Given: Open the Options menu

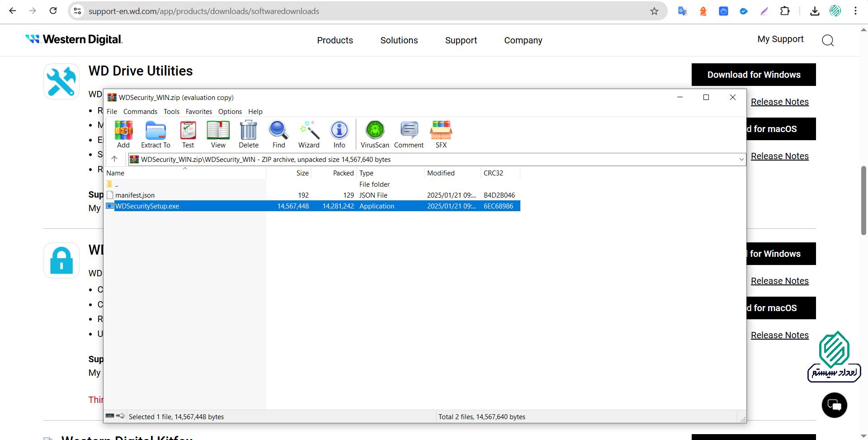Looking at the screenshot, I should point(230,111).
